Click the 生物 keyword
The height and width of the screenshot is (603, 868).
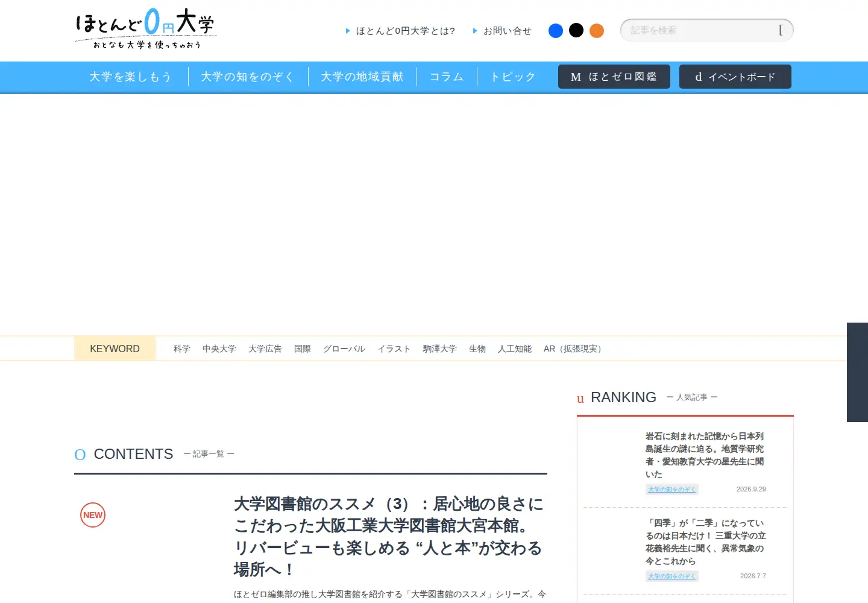tap(477, 349)
